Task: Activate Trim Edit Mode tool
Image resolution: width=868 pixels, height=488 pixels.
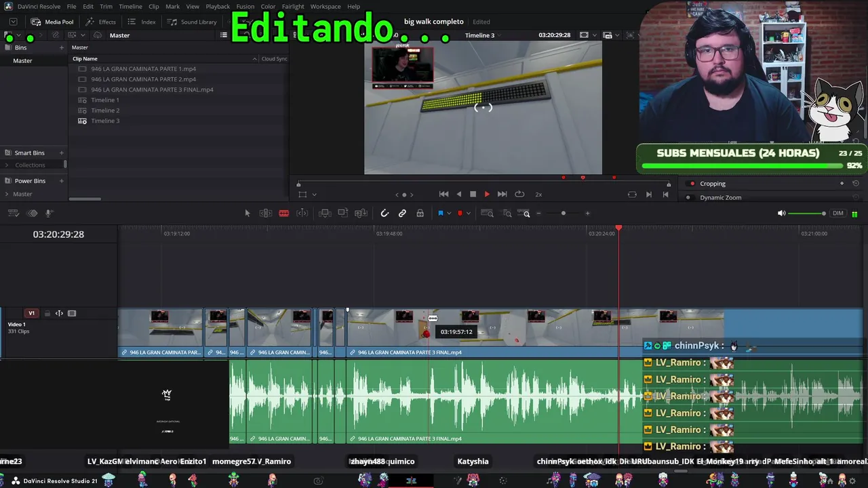Action: [x=266, y=213]
